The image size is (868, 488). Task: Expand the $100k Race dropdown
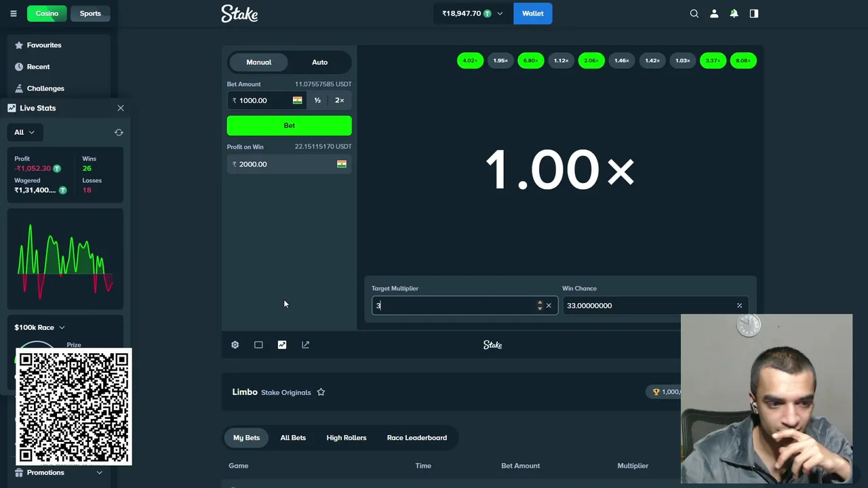point(39,327)
